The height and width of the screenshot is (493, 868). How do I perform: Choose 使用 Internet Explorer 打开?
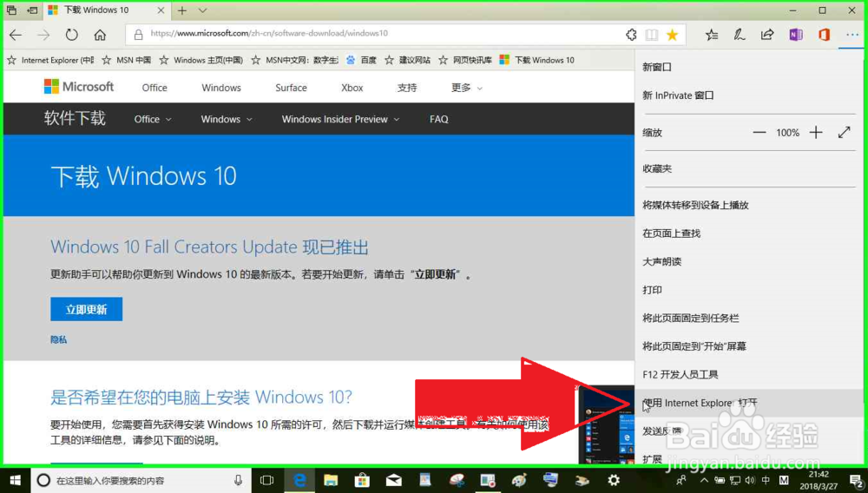[x=749, y=402]
